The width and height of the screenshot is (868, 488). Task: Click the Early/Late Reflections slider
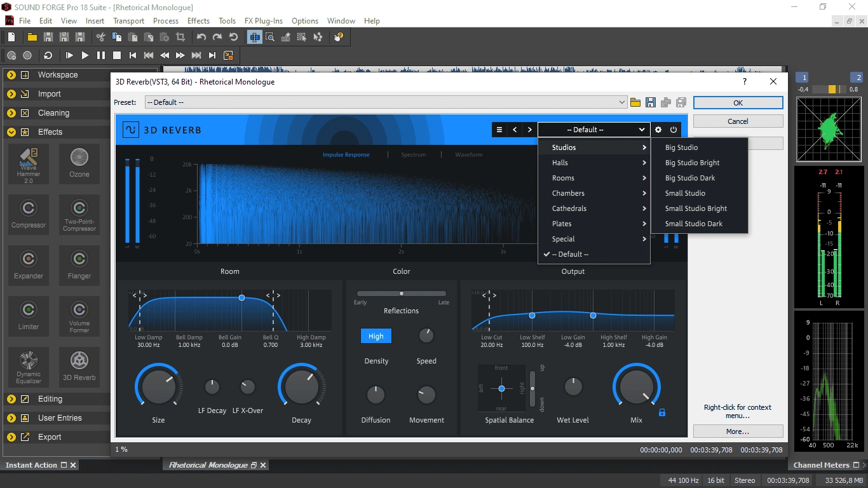click(402, 294)
